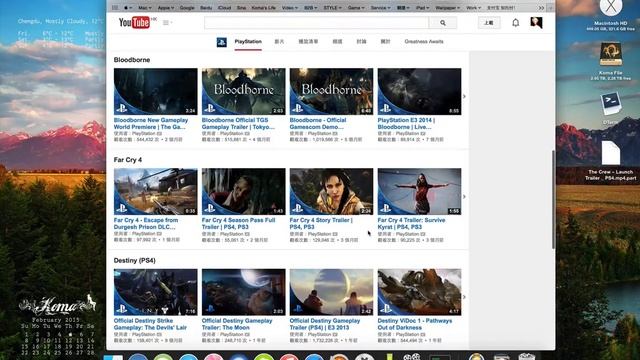Open the Google bookmark
The width and height of the screenshot is (640, 360).
coord(187,8)
